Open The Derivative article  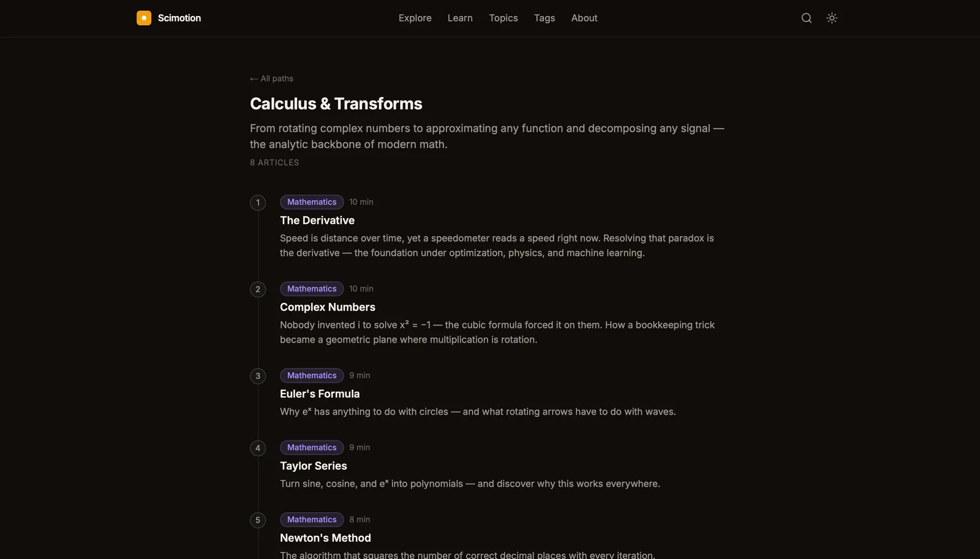point(317,220)
